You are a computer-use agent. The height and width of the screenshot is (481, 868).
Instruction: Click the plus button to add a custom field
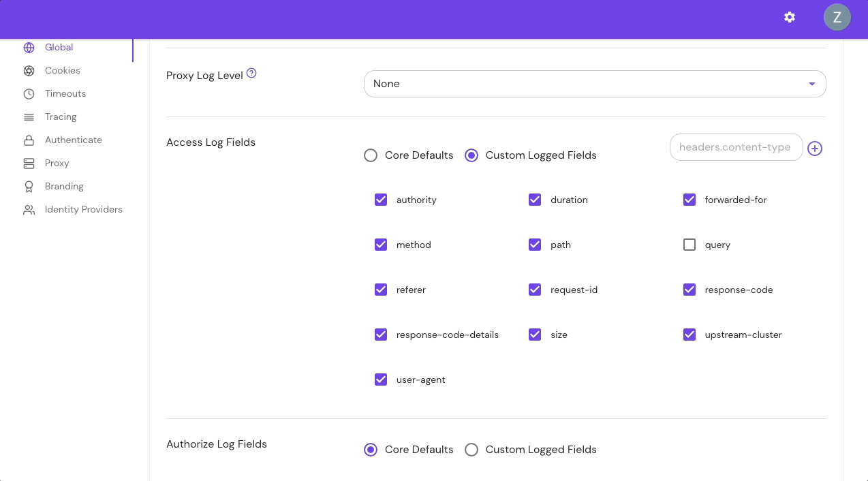click(815, 148)
